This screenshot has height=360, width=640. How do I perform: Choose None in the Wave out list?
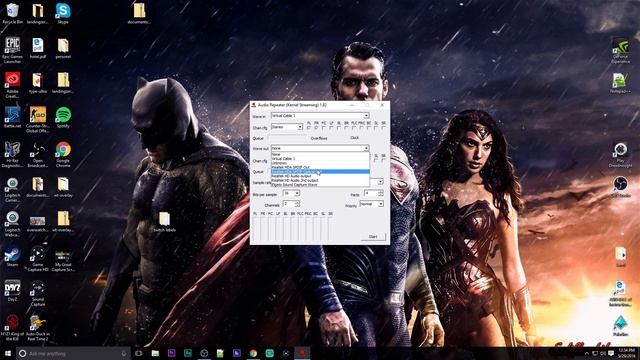(x=320, y=154)
